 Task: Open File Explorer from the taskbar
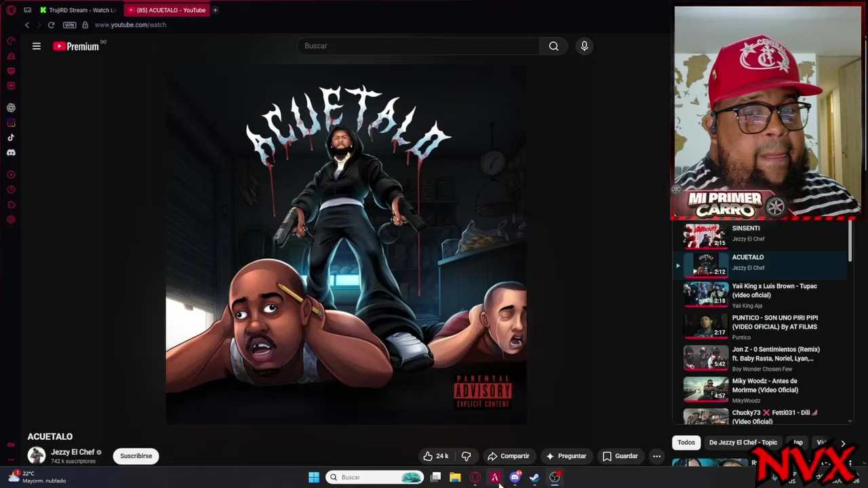[455, 477]
